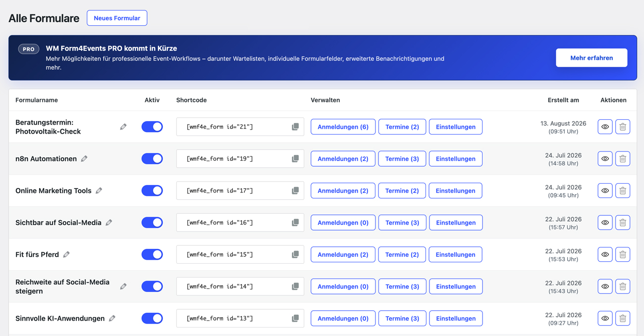Edit the Fit fürs Pferd form name

66,254
